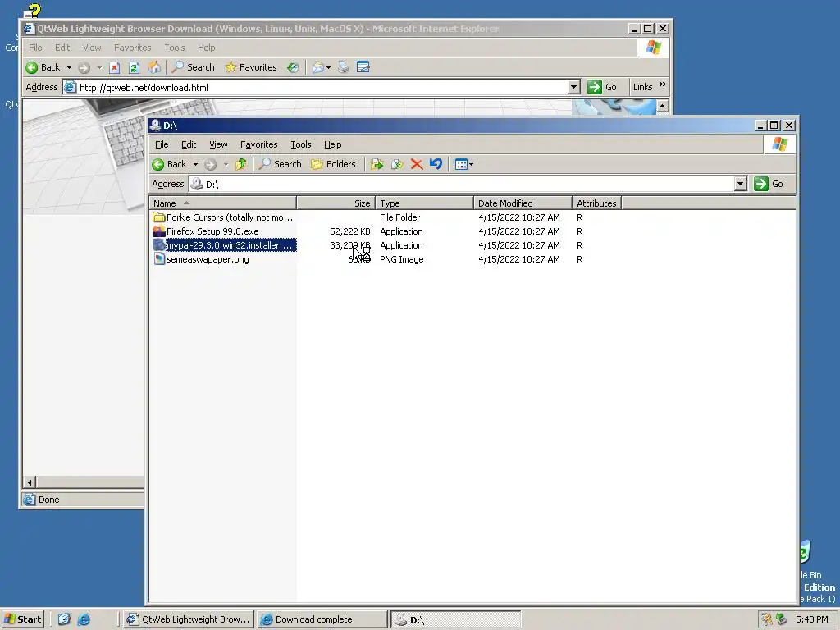Open Help menu in D:\ window

pyautogui.click(x=333, y=144)
